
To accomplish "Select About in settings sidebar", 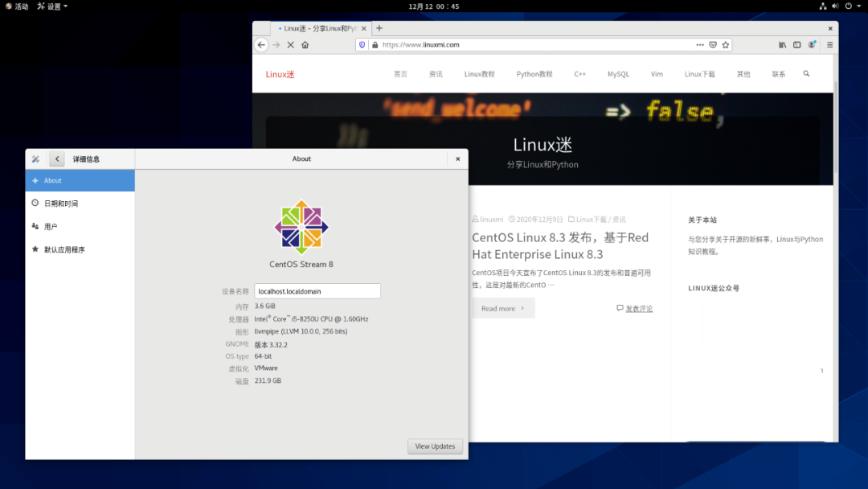I will pyautogui.click(x=80, y=180).
